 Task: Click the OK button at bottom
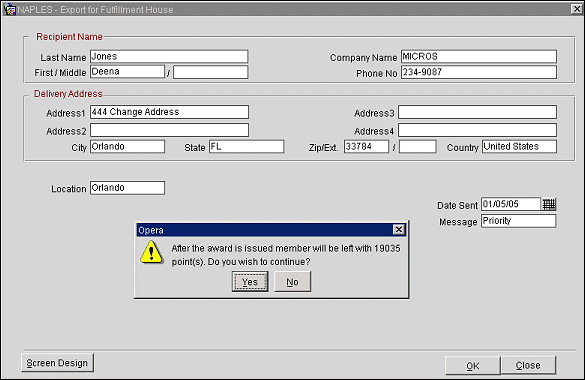coord(472,365)
